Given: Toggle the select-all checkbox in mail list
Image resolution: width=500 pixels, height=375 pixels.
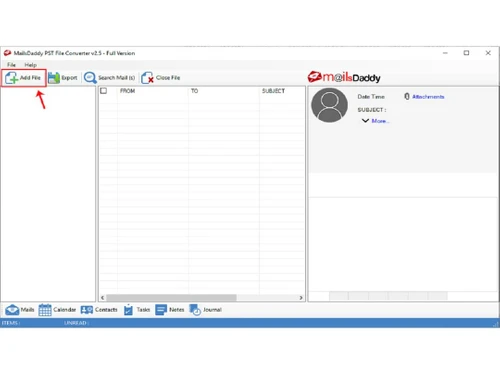Looking at the screenshot, I should [x=104, y=91].
